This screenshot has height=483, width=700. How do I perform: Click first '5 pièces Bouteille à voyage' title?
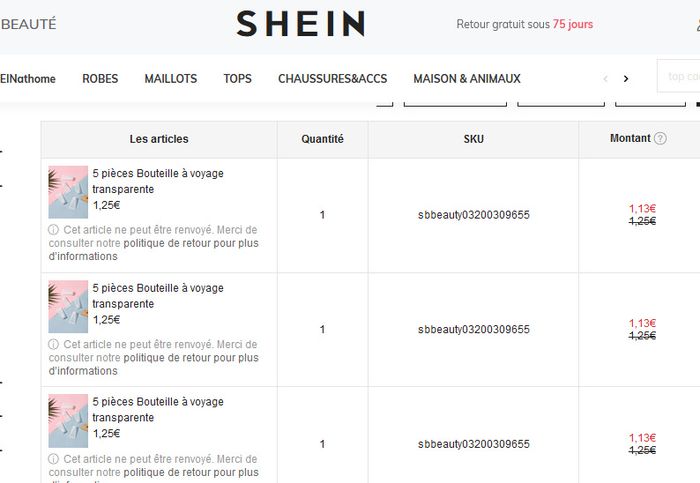tap(158, 181)
